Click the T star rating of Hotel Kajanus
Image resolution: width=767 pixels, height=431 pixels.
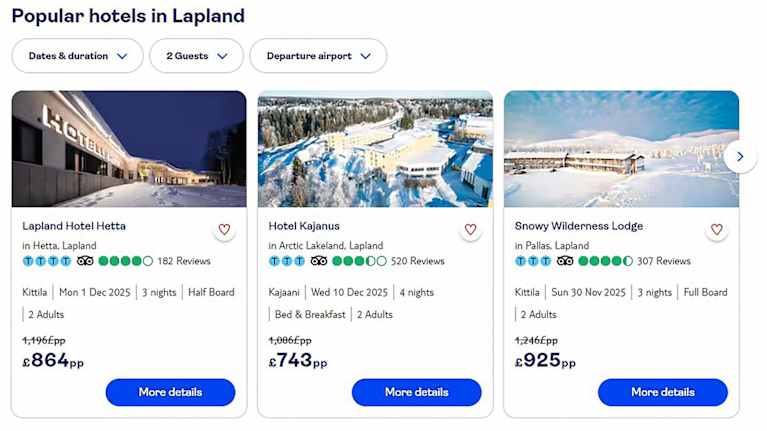pos(286,261)
